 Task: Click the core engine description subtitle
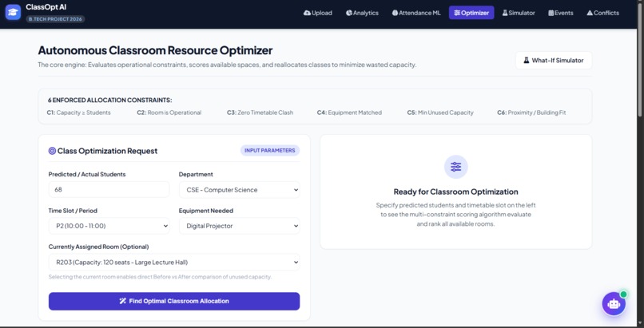point(227,65)
